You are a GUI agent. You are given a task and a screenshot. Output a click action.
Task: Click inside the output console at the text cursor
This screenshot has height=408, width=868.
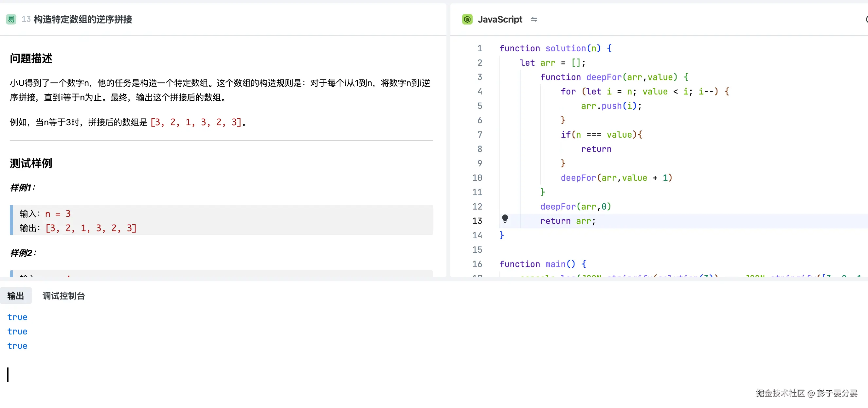8,374
